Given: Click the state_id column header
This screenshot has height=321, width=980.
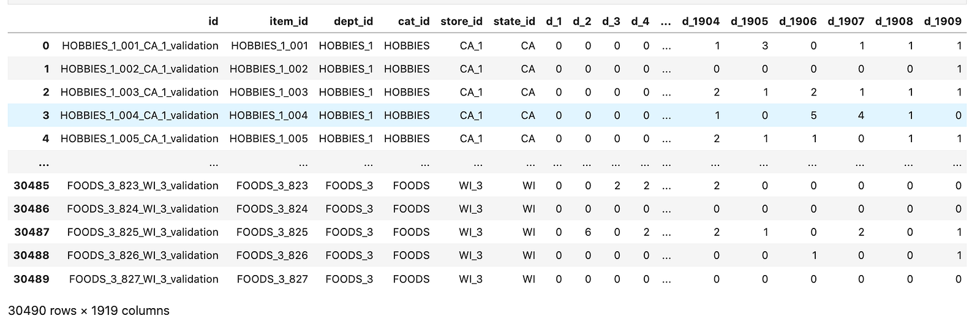Looking at the screenshot, I should click(514, 21).
